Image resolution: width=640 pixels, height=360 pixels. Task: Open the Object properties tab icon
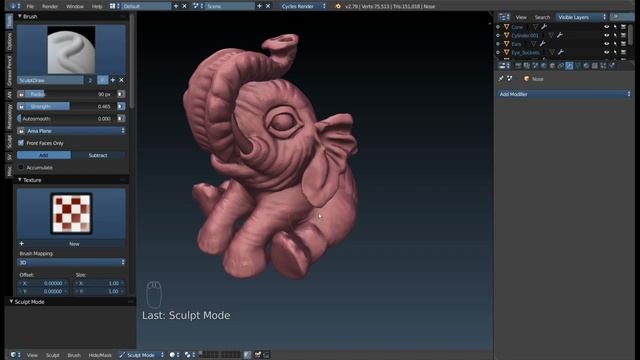point(552,66)
